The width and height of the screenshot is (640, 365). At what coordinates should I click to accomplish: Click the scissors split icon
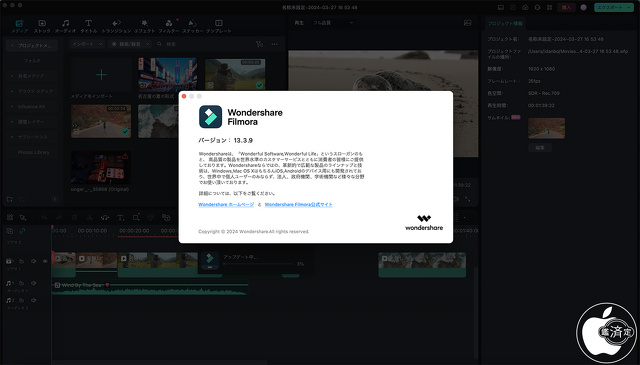pos(90,218)
